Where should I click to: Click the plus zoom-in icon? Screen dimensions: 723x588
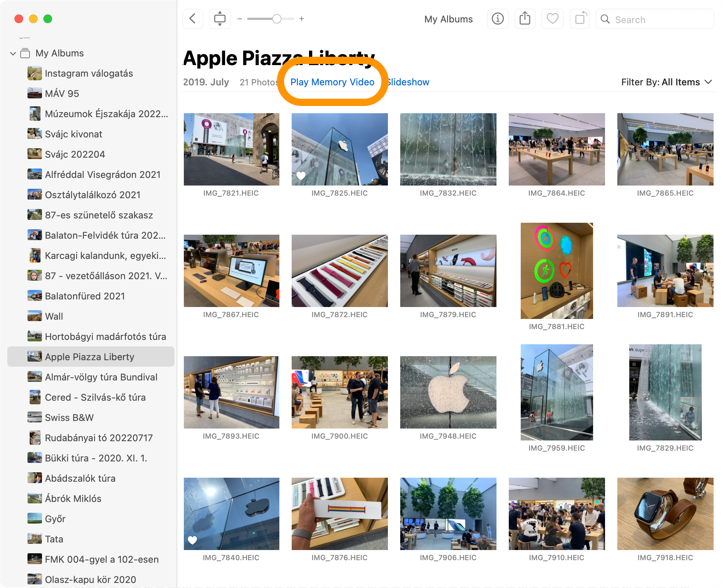(301, 19)
